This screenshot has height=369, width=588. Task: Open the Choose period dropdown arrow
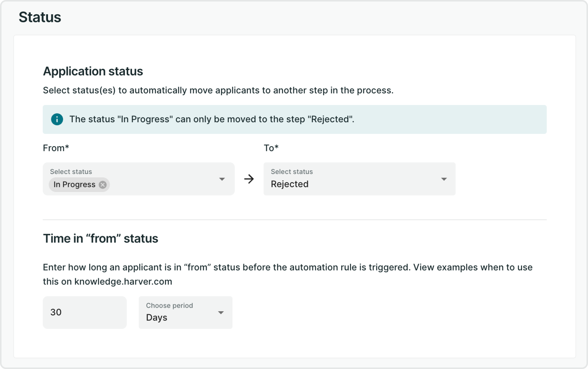(x=220, y=313)
